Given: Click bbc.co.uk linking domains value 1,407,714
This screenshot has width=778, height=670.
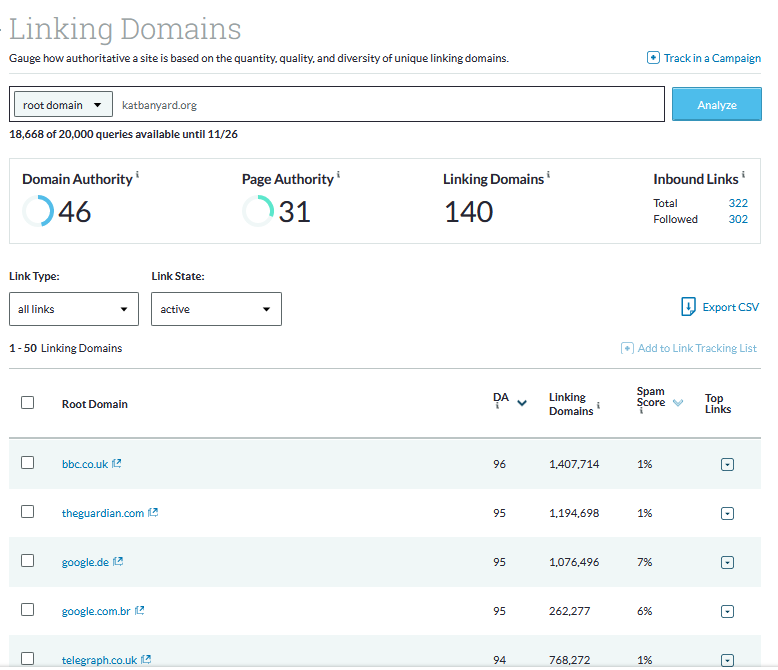Looking at the screenshot, I should pyautogui.click(x=574, y=464).
